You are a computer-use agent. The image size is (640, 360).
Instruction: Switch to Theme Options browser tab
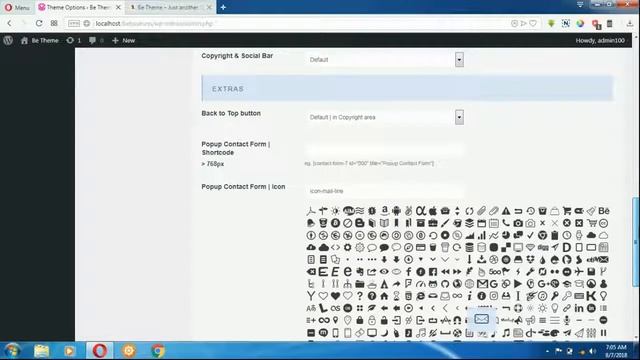coord(80,7)
